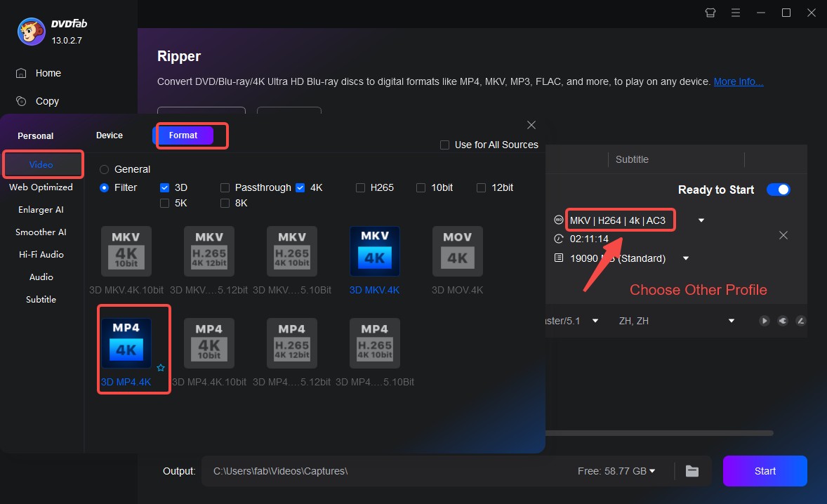
Task: Select Smoother AI category
Action: pos(41,232)
